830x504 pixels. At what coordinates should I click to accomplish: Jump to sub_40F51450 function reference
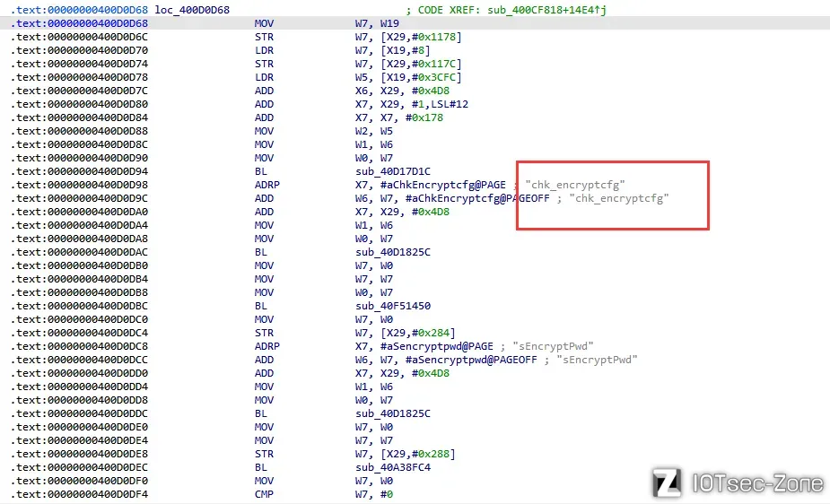coord(393,306)
